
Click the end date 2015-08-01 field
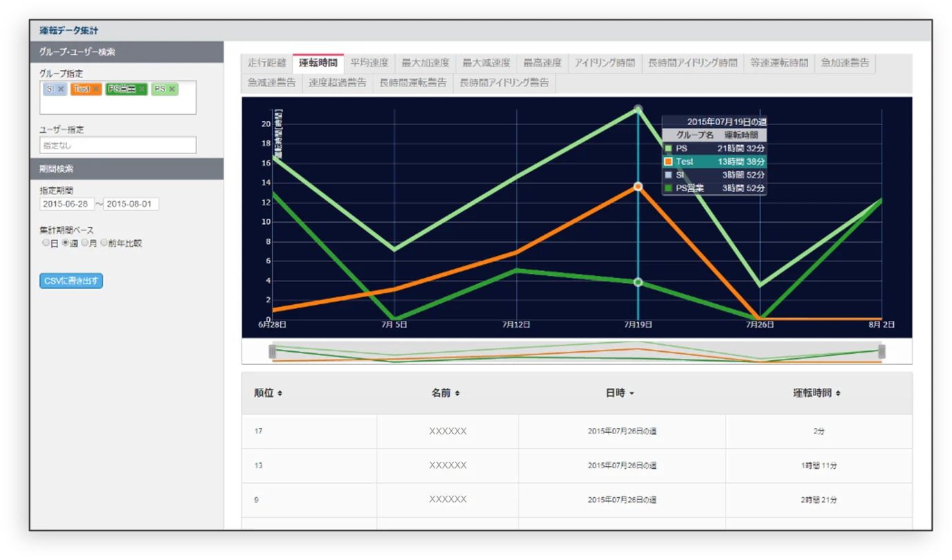[131, 204]
